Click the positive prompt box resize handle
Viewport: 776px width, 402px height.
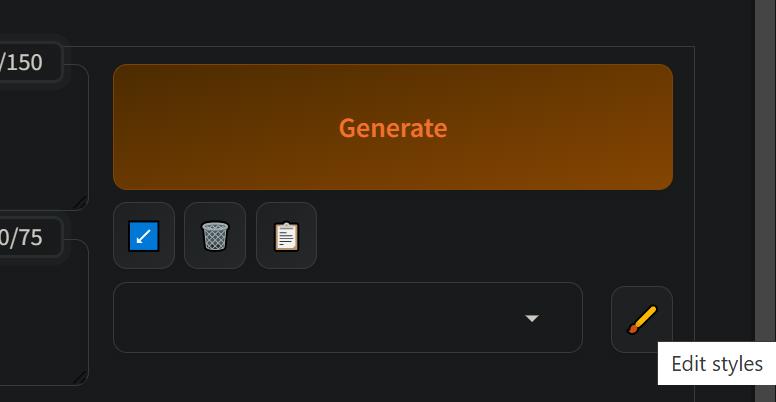(x=81, y=202)
